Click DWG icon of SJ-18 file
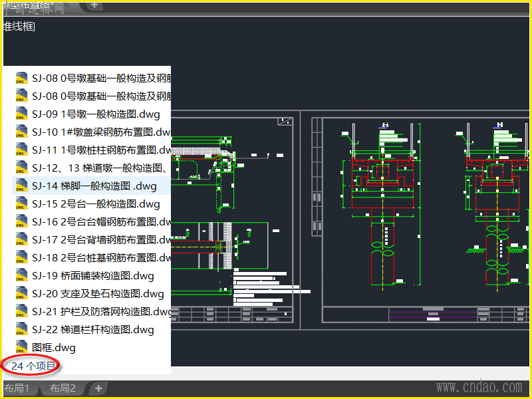The width and height of the screenshot is (532, 399). 21,257
